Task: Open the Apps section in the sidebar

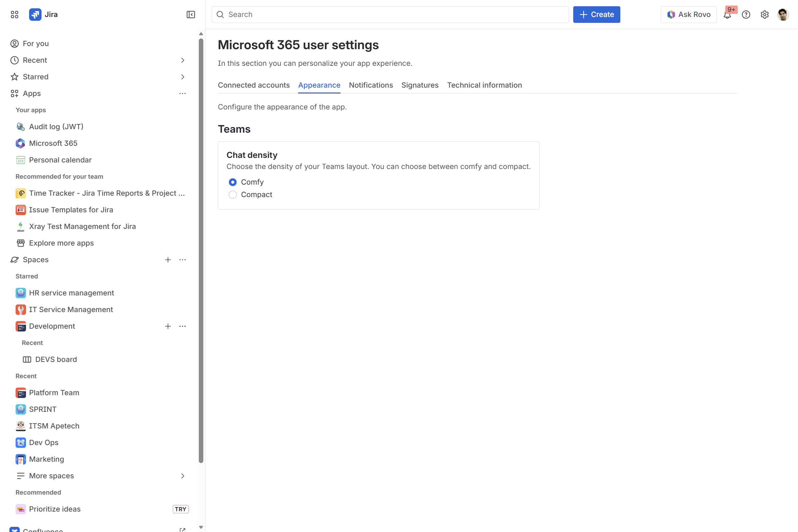Action: click(x=32, y=94)
